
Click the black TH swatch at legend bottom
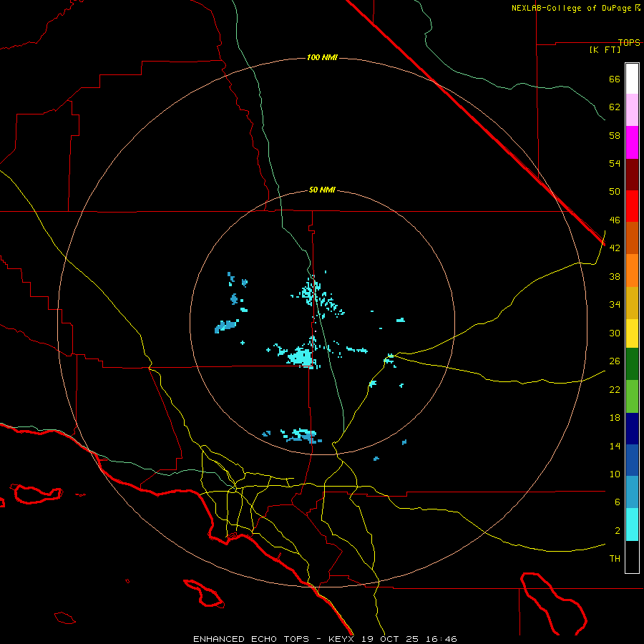(x=632, y=557)
